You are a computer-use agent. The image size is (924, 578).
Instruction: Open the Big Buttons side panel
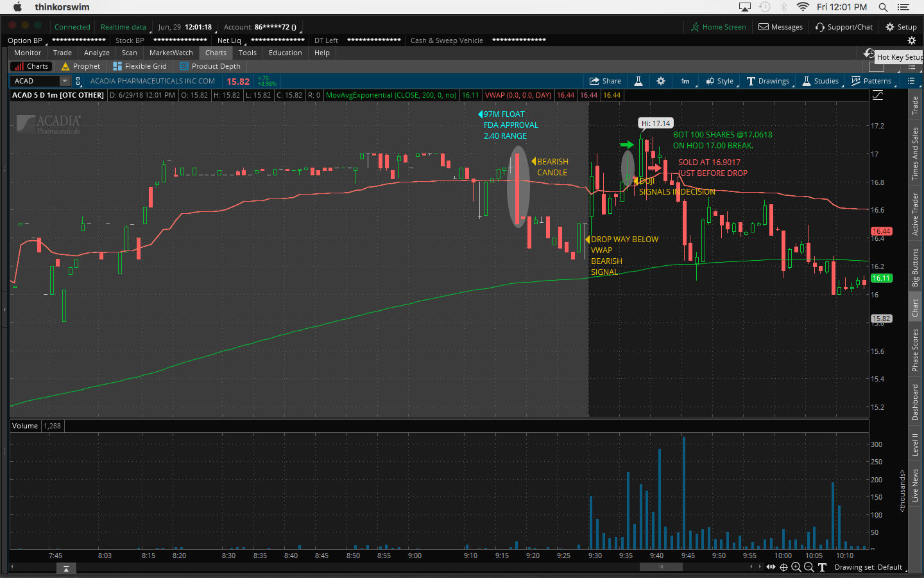[915, 267]
